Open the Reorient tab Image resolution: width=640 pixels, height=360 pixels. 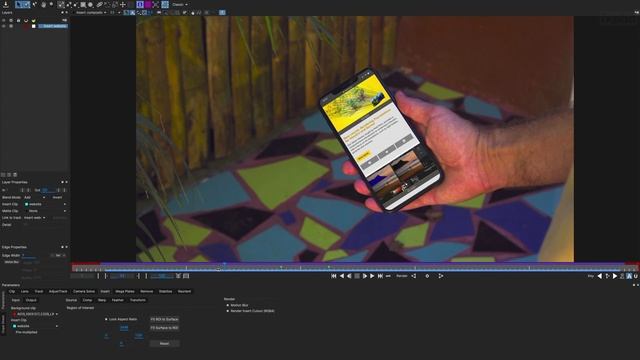[184, 291]
